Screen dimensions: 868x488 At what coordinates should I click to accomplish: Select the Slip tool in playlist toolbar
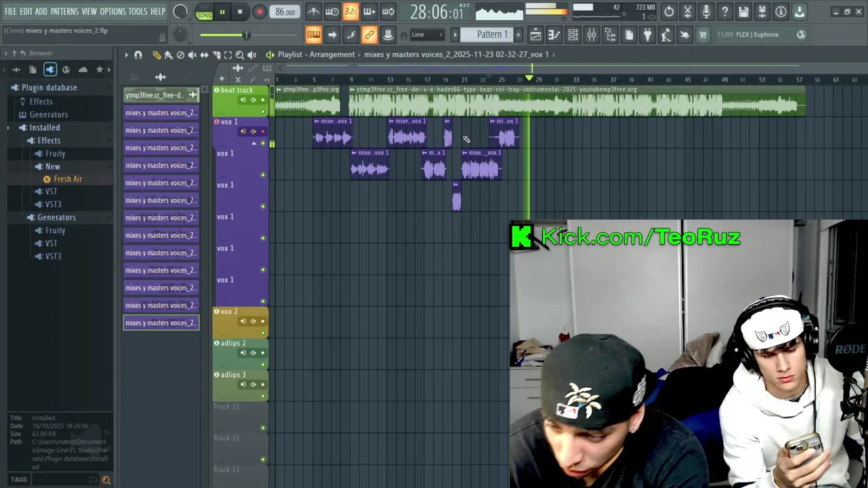coord(204,55)
